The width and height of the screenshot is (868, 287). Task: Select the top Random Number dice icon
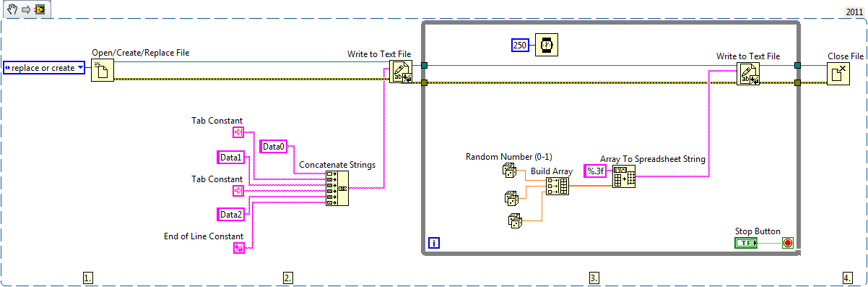click(x=510, y=171)
